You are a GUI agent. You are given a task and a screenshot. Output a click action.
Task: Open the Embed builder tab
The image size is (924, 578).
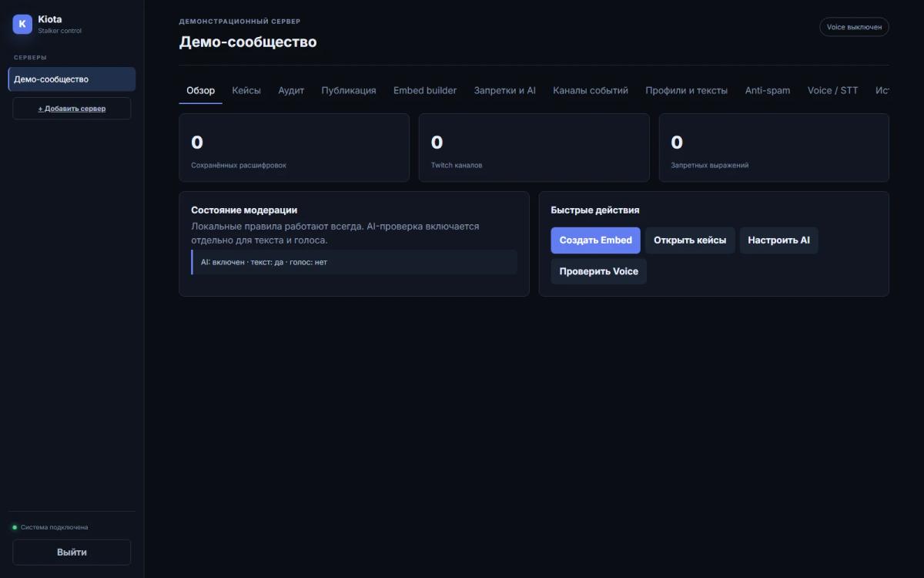click(x=425, y=90)
